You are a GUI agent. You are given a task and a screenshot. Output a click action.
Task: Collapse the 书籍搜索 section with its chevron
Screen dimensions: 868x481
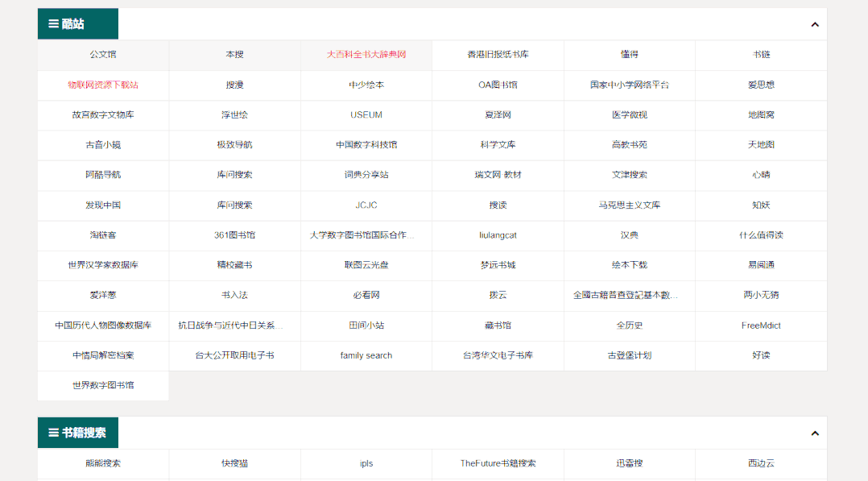(814, 433)
